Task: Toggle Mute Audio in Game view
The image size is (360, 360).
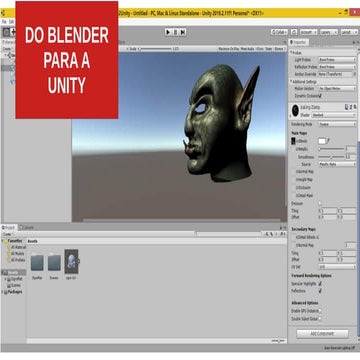Action: pyautogui.click(x=248, y=49)
